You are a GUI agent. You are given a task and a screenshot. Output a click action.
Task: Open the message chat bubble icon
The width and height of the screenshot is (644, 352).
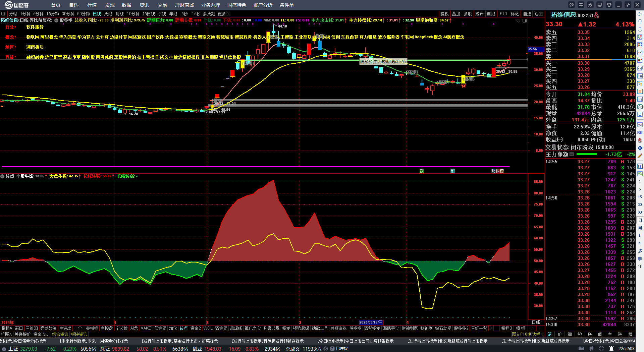click(572, 5)
